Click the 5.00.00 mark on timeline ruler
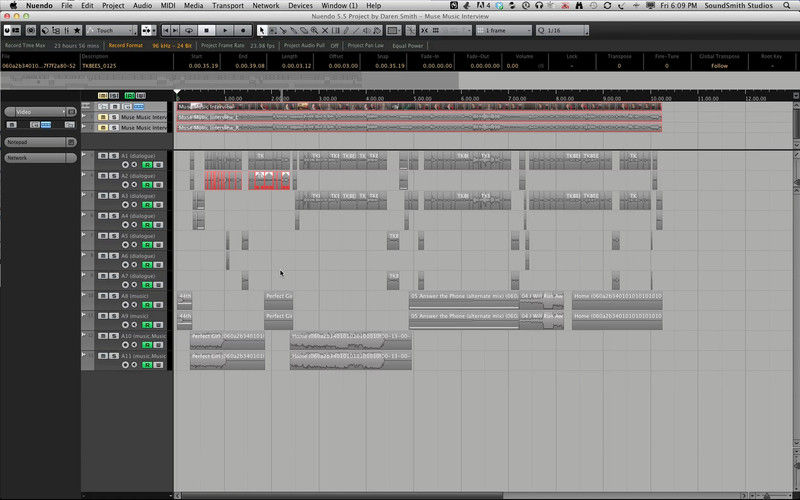 click(422, 98)
